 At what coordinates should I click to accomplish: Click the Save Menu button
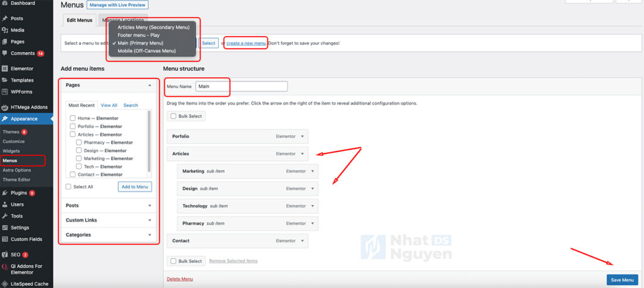tap(622, 280)
